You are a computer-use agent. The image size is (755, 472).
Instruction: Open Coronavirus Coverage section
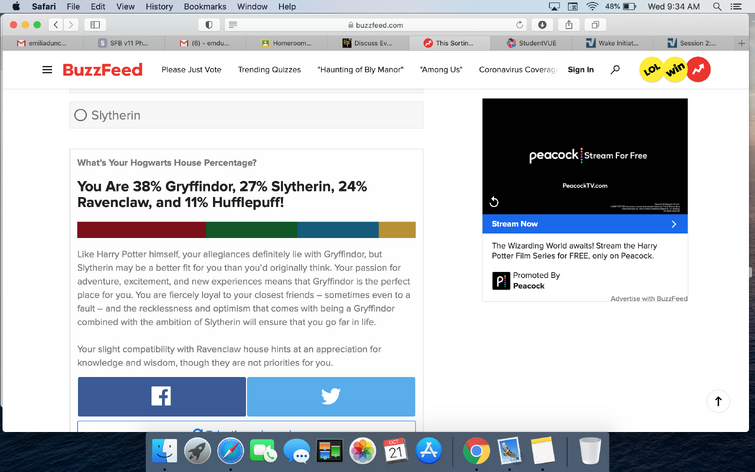click(518, 70)
